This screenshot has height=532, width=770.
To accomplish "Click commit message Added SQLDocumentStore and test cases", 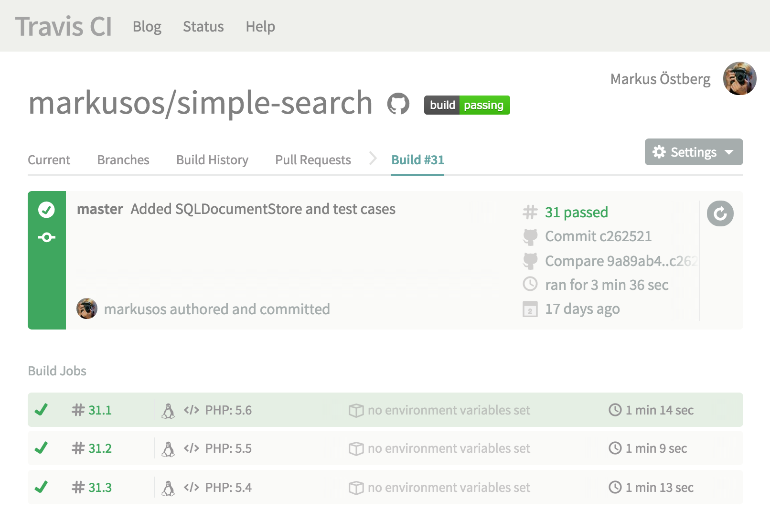I will coord(263,209).
